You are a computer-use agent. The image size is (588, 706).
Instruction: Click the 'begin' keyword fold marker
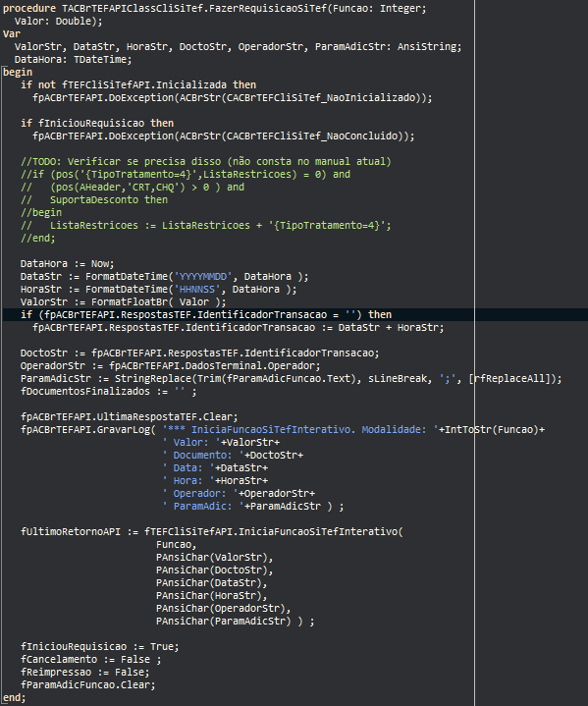(x=18, y=72)
